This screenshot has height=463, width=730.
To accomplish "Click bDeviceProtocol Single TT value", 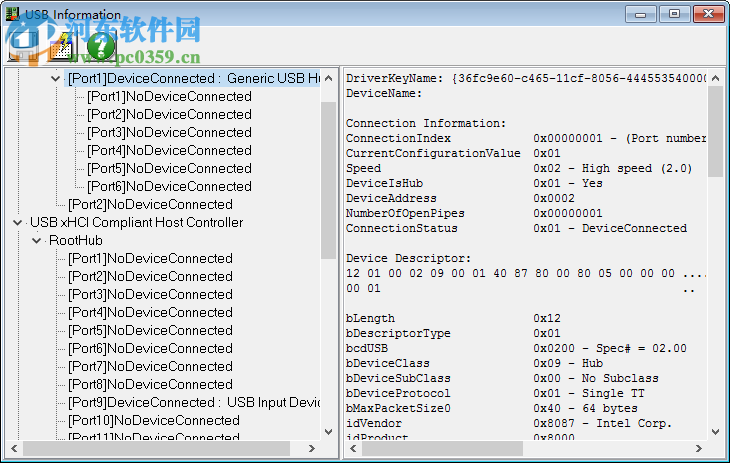I will pos(589,394).
